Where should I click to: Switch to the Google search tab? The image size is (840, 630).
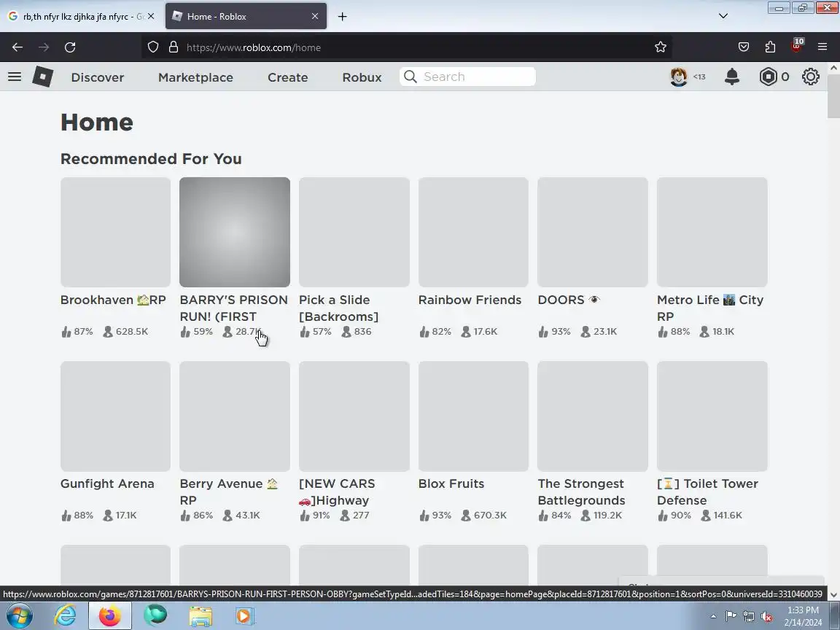(x=80, y=17)
